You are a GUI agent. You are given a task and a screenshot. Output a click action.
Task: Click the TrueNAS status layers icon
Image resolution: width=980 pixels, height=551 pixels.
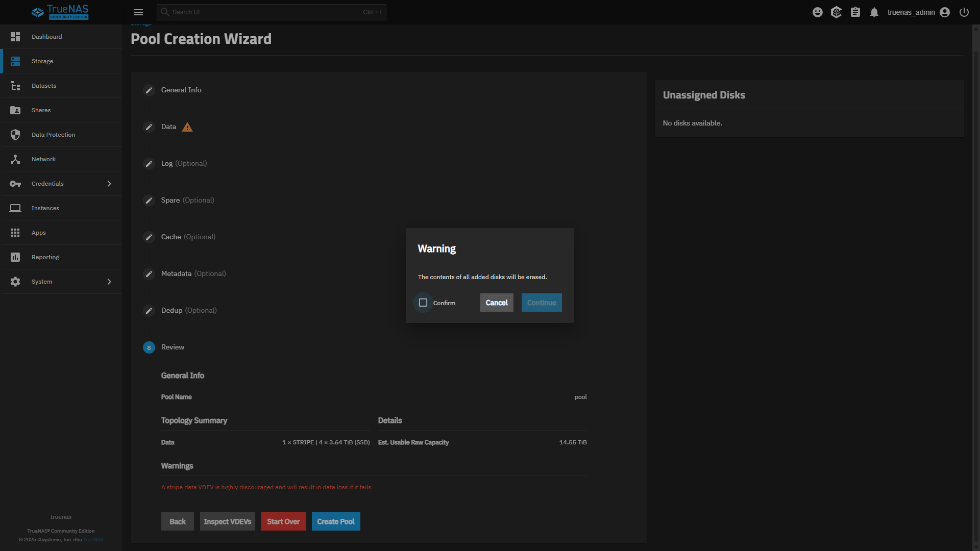coord(836,12)
